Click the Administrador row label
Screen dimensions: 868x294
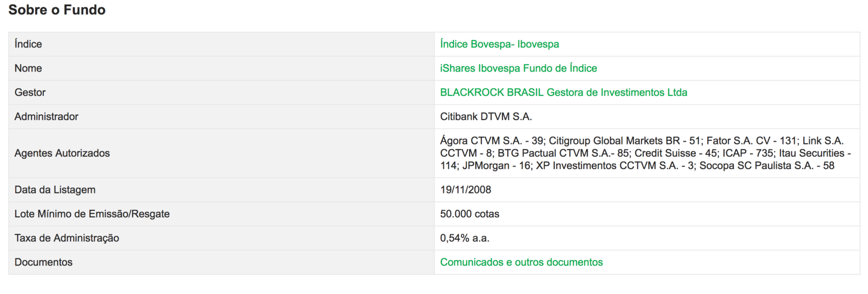(46, 116)
